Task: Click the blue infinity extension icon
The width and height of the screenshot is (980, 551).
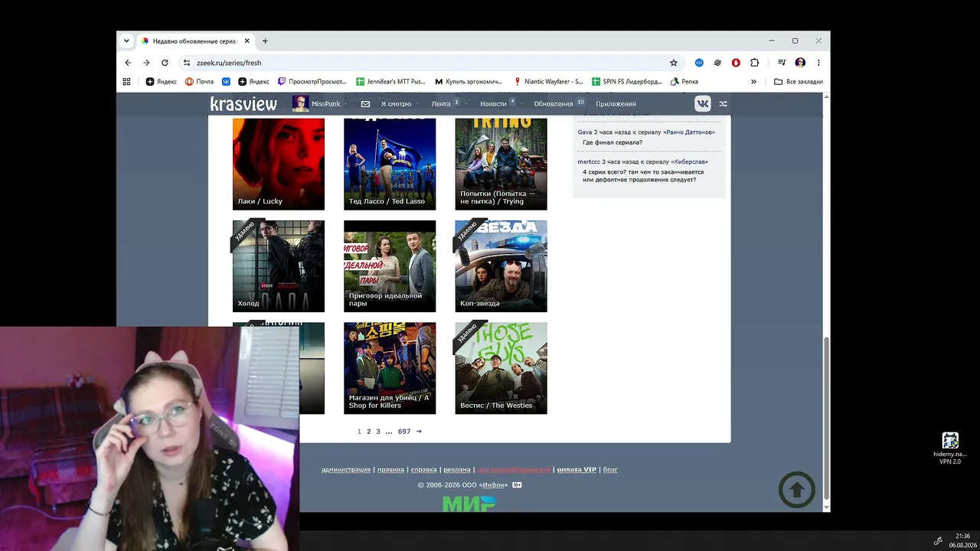Action: pos(699,63)
